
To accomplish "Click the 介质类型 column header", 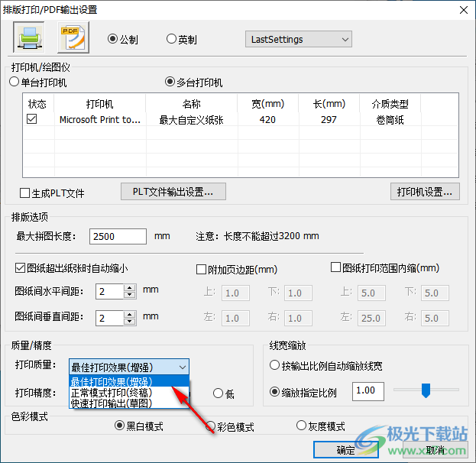I will pyautogui.click(x=390, y=104).
